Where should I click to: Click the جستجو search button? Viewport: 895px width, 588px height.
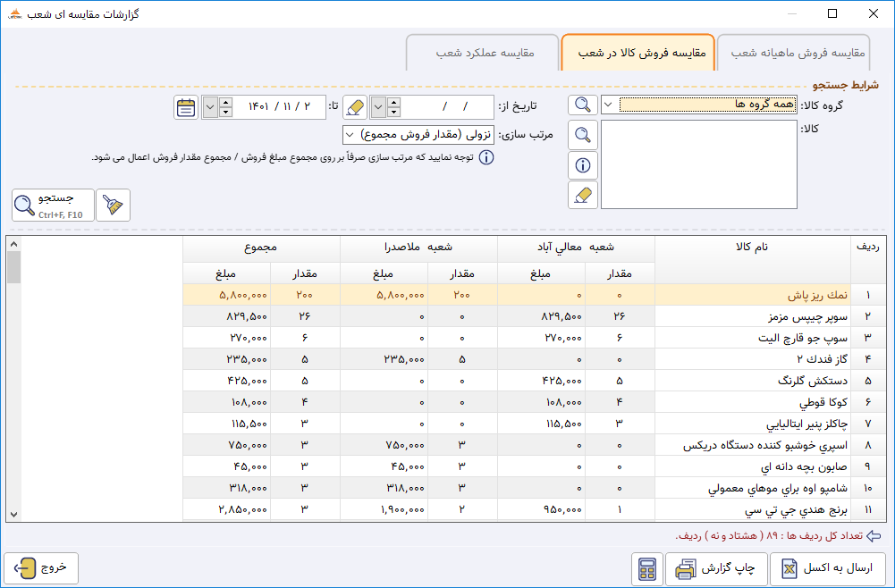pos(53,205)
